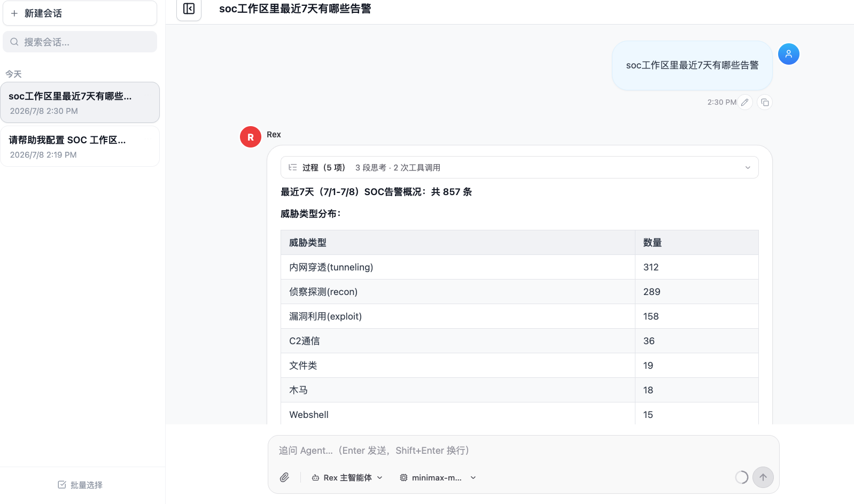Expand the 过程(5 项) section chevron
Image resolution: width=854 pixels, height=504 pixels.
(748, 167)
